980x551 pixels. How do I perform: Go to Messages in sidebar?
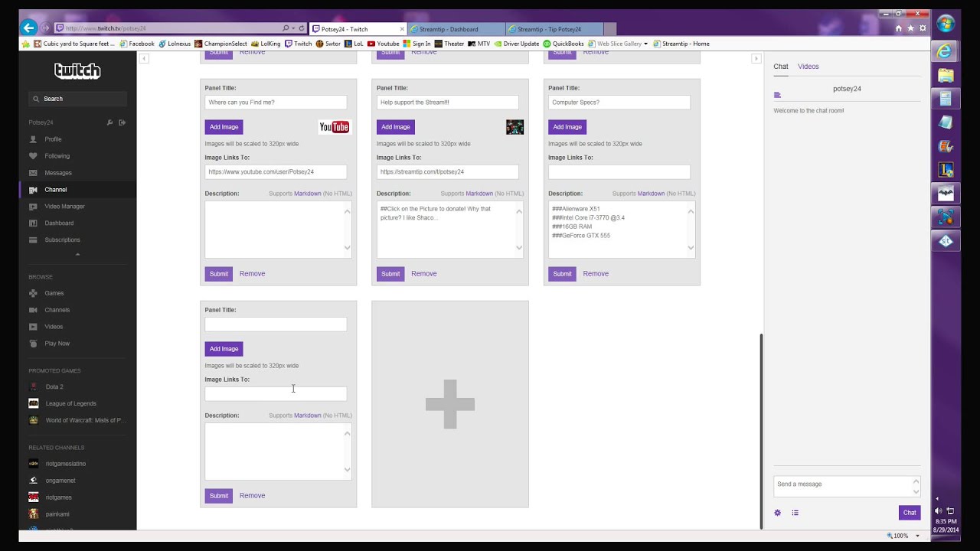(57, 173)
